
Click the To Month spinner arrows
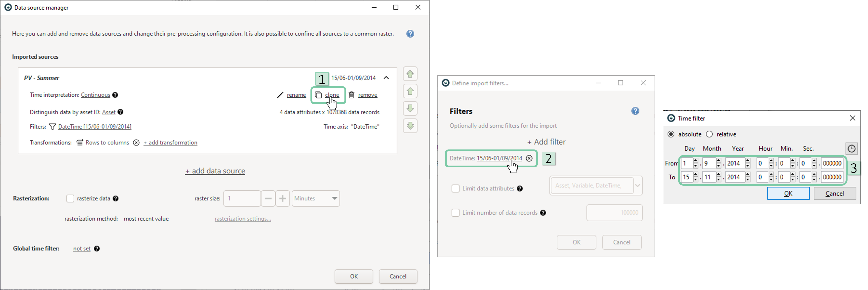[718, 177]
